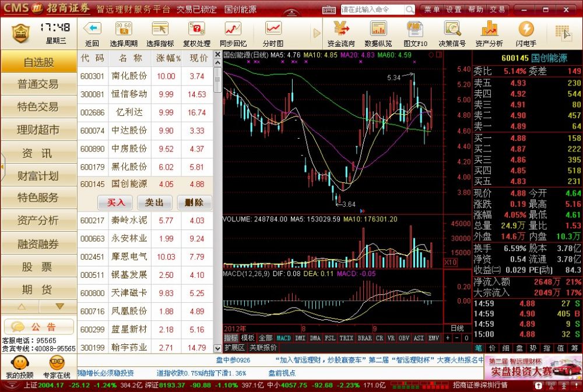Click watchlist scrollbar up arrow

click(218, 63)
